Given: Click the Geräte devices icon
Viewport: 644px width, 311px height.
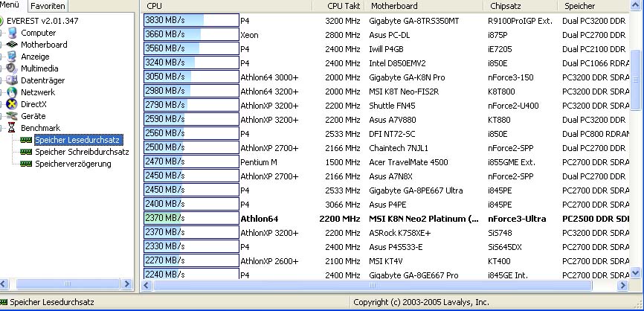Looking at the screenshot, I should (x=12, y=116).
